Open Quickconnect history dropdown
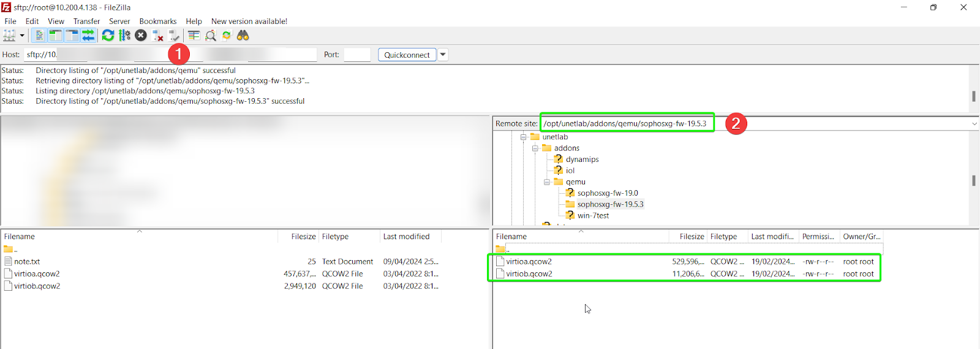 coord(443,55)
